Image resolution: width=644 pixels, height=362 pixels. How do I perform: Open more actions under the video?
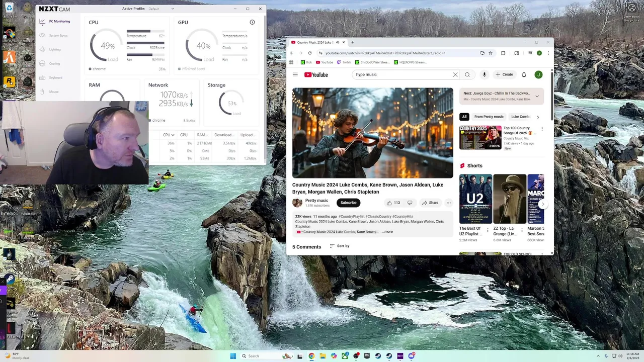[x=448, y=203]
